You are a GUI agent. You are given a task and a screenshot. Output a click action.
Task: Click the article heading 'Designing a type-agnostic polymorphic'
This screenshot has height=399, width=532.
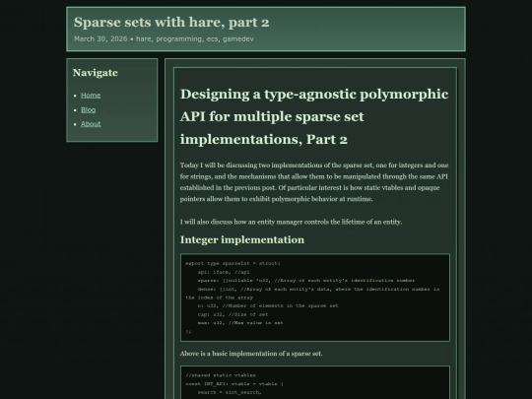[314, 95]
